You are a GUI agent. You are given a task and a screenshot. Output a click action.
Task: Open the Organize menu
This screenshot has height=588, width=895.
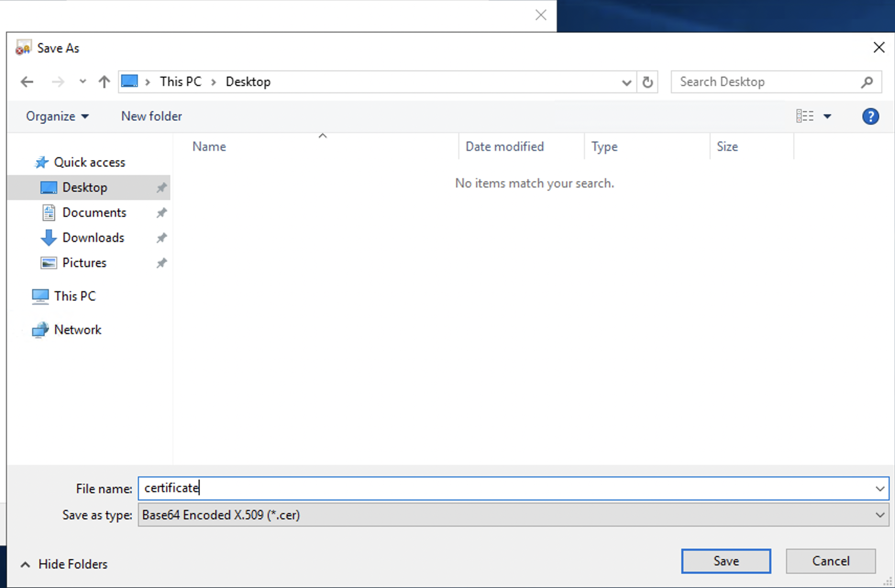[57, 116]
